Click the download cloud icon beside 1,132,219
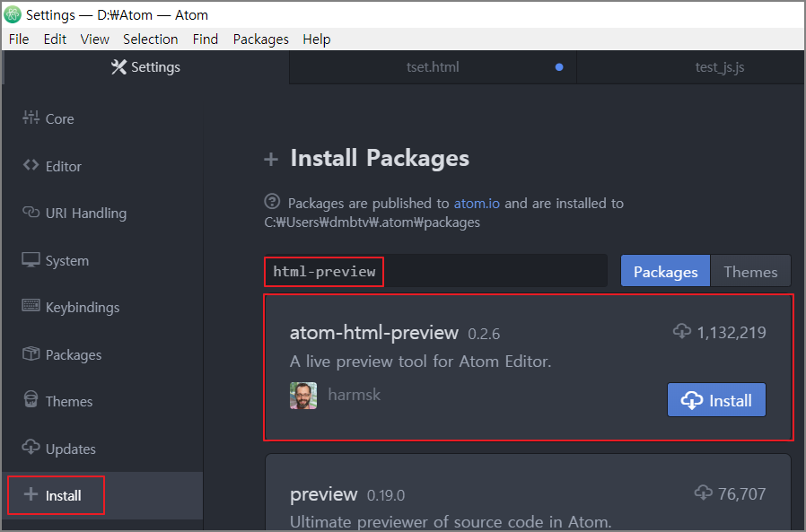This screenshot has height=532, width=806. [682, 331]
